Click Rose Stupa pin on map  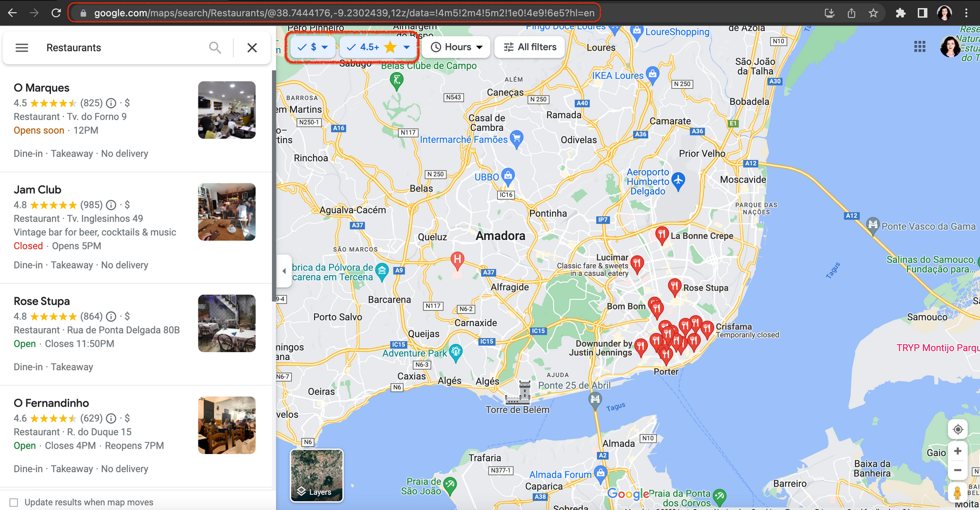675,287
